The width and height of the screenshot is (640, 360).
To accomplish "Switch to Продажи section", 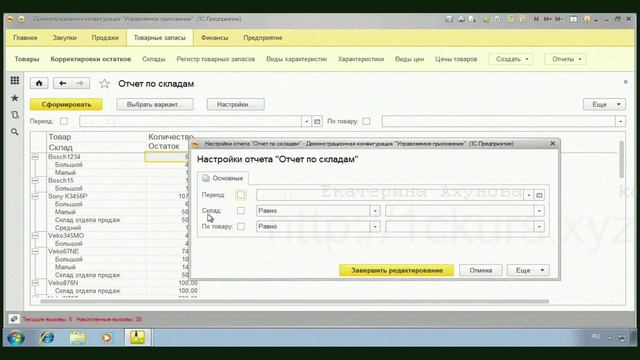I will pos(105,38).
